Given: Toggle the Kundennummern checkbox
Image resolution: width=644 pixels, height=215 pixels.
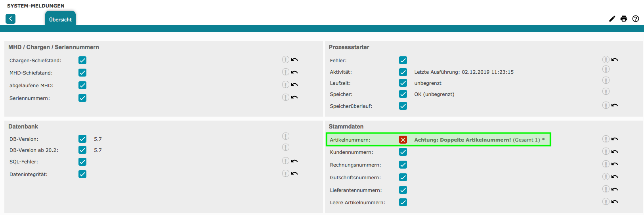Looking at the screenshot, I should coord(403,152).
